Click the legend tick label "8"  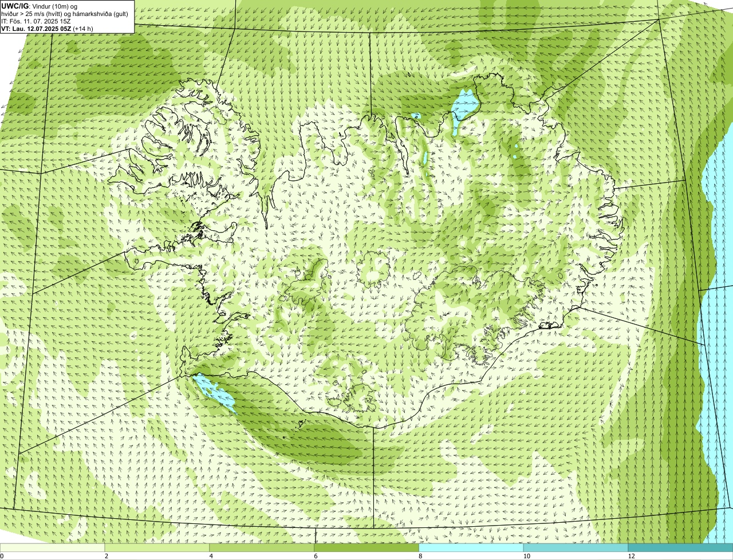[x=420, y=556]
